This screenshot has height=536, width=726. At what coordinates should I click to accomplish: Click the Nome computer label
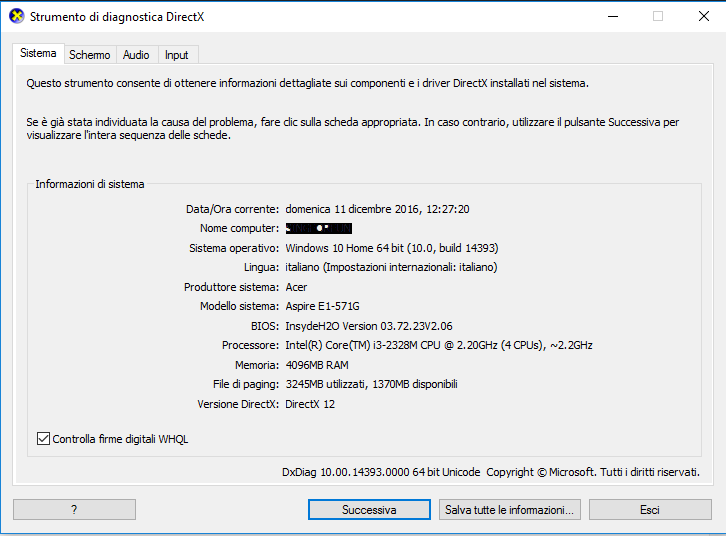(239, 228)
